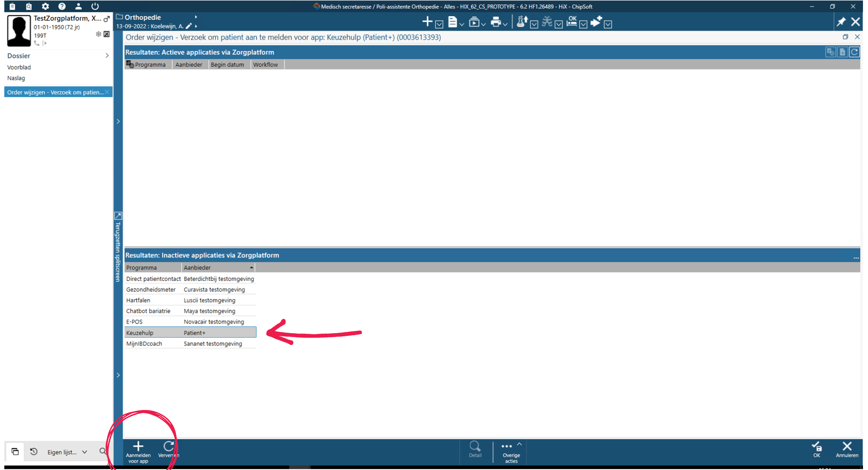Expand the Eigen lijst dropdown
This screenshot has width=868, height=470.
[x=85, y=452]
